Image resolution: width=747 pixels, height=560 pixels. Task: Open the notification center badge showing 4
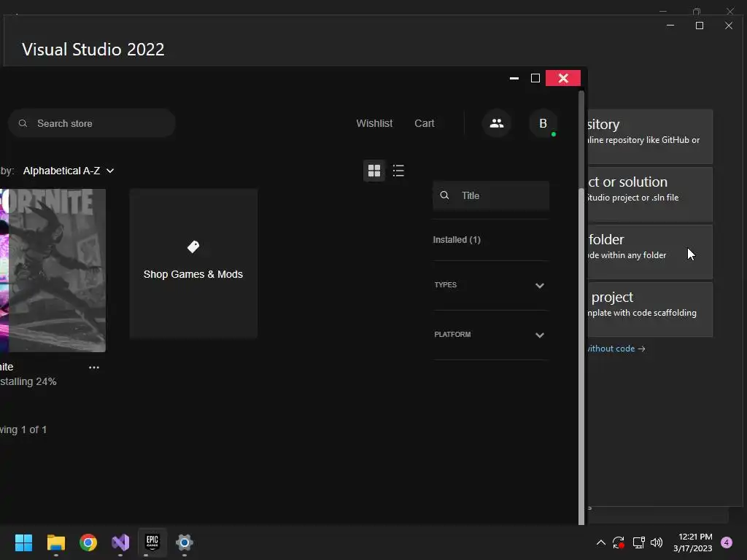pos(727,542)
